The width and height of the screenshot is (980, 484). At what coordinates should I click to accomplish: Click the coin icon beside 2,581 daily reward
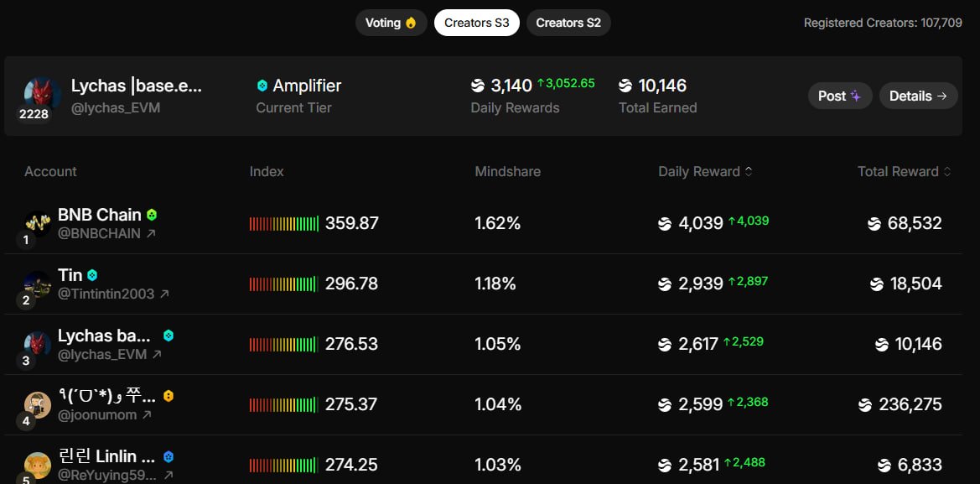[x=665, y=466]
